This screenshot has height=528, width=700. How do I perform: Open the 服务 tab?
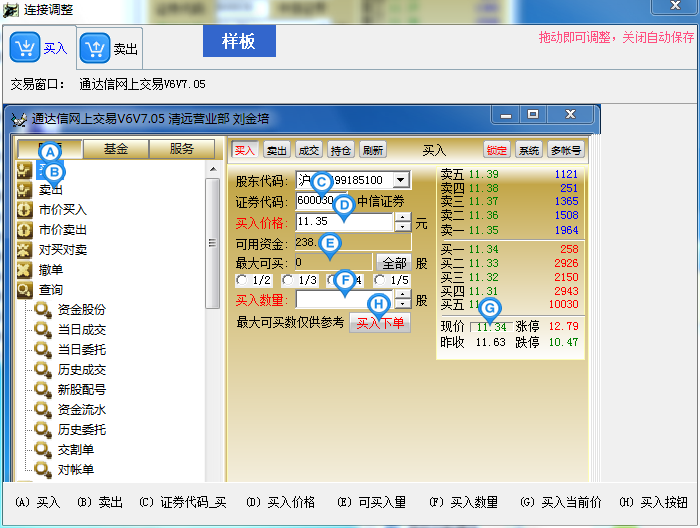182,149
